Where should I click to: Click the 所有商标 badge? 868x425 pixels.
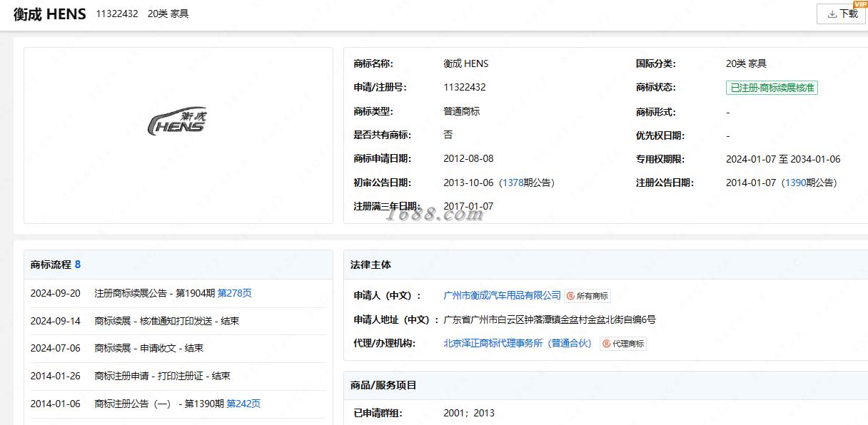pyautogui.click(x=587, y=296)
